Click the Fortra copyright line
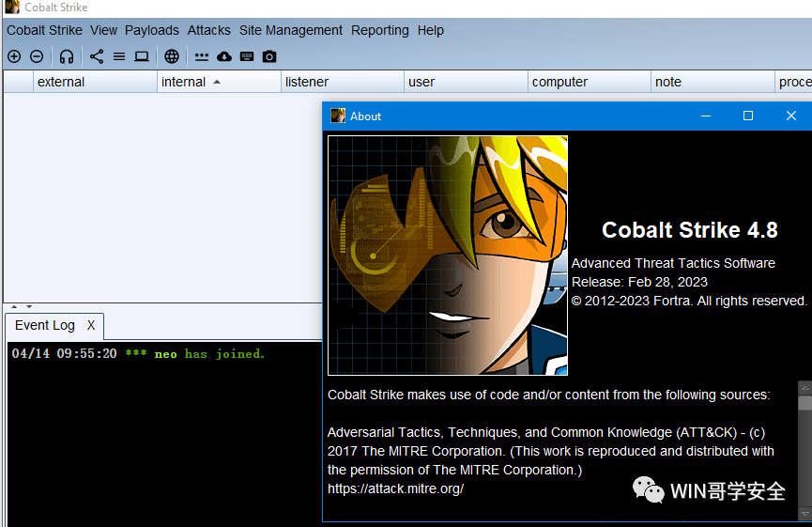Screen dimensions: 812x527 pos(689,301)
